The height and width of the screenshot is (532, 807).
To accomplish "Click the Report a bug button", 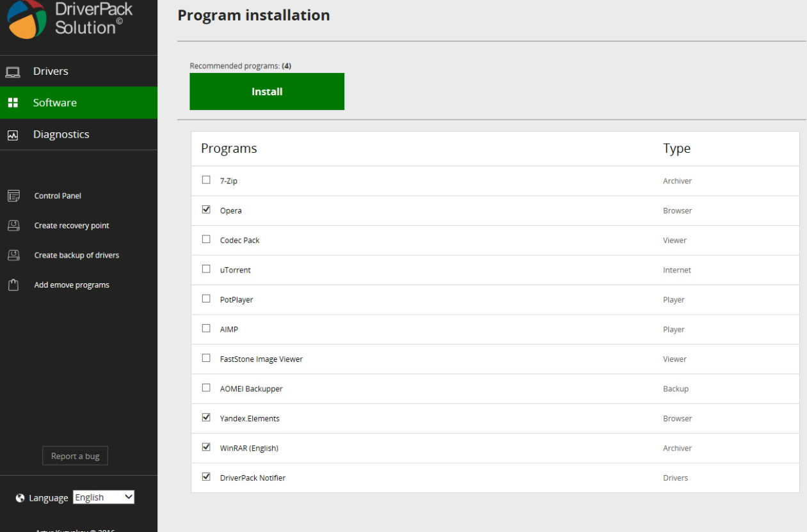I will pyautogui.click(x=75, y=455).
